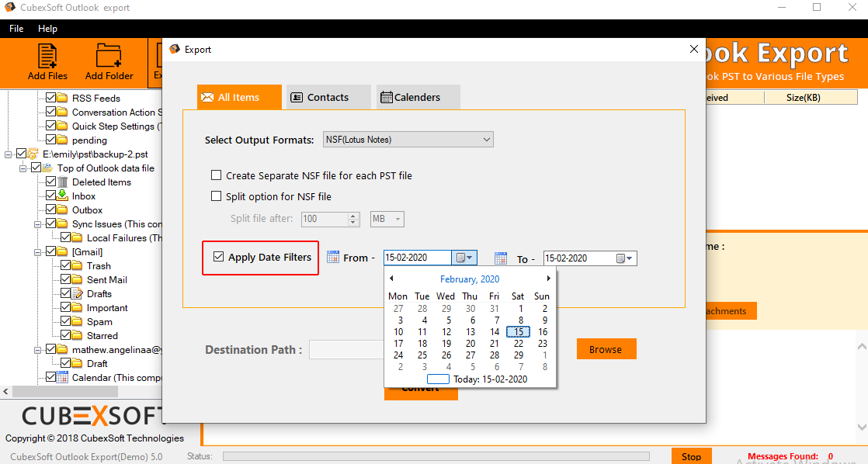Enable Split option for NSF file
Image resolution: width=868 pixels, height=464 pixels.
217,197
